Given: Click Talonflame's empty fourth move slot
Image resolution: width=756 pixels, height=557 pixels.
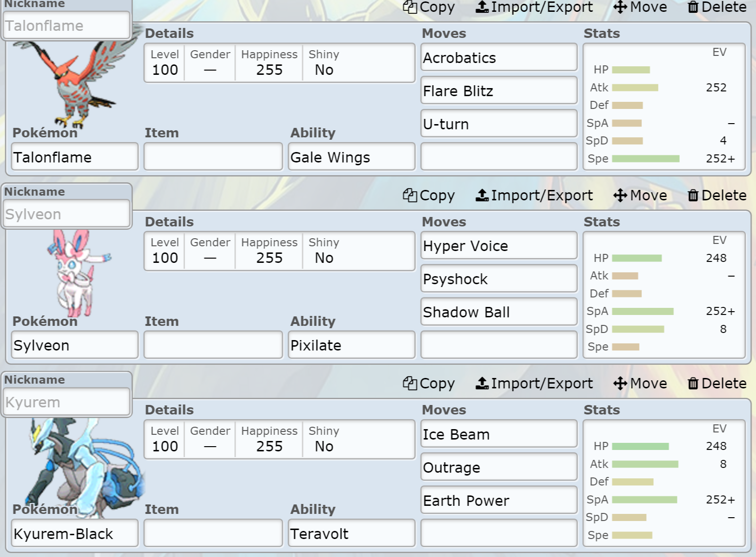Looking at the screenshot, I should (x=499, y=157).
